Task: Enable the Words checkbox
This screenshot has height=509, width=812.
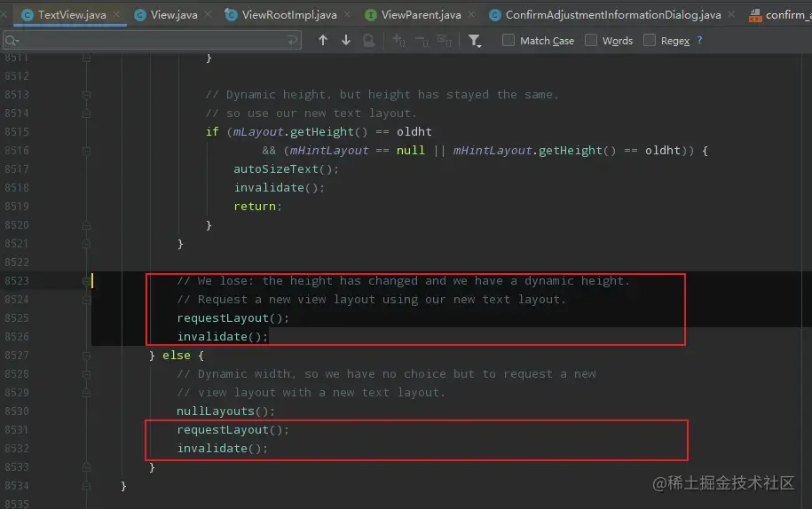Action: [x=591, y=40]
